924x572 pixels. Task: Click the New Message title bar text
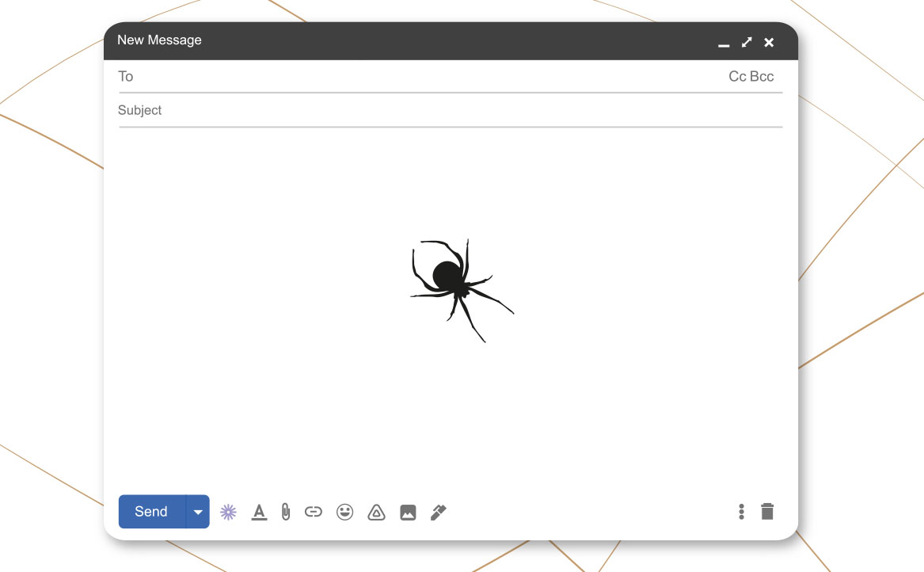click(159, 40)
